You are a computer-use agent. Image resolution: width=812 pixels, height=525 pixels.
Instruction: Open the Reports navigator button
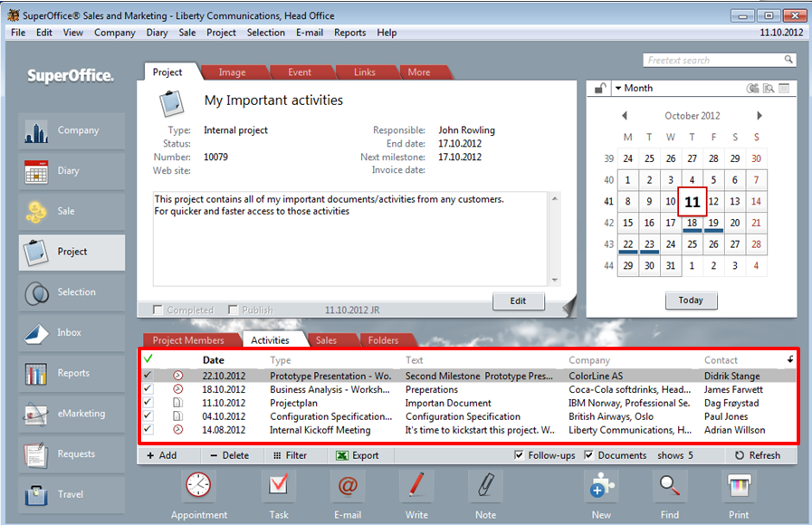pos(72,373)
